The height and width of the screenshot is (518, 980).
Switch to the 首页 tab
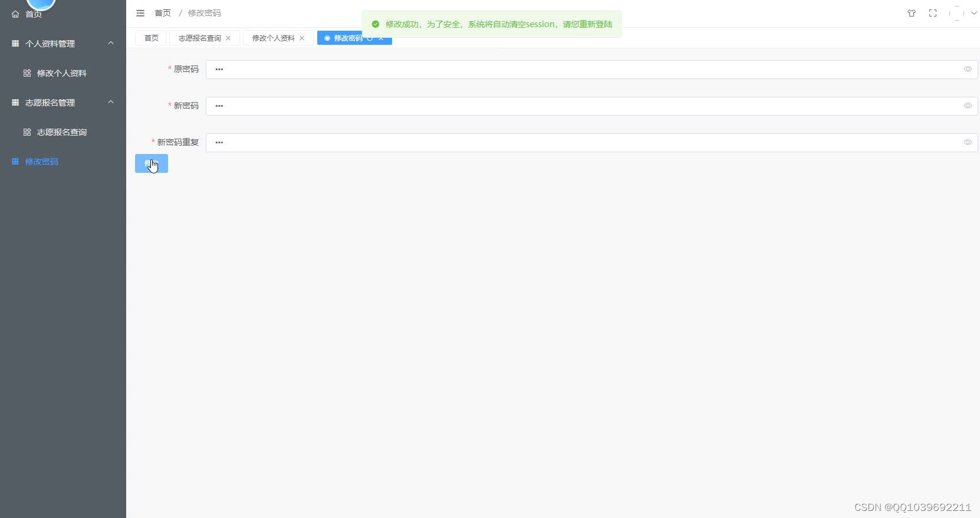[x=151, y=38]
